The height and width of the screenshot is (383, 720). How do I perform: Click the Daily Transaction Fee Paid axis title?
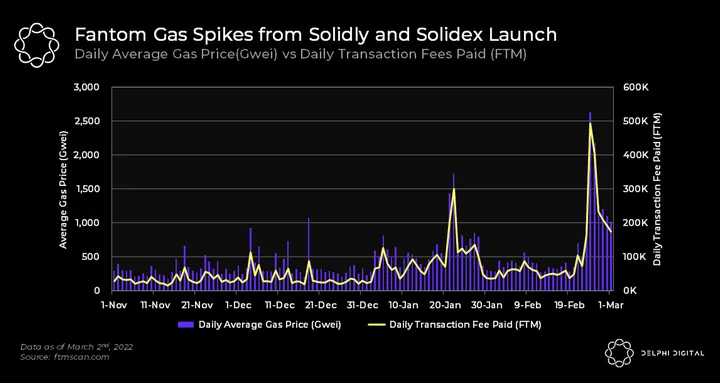click(657, 189)
